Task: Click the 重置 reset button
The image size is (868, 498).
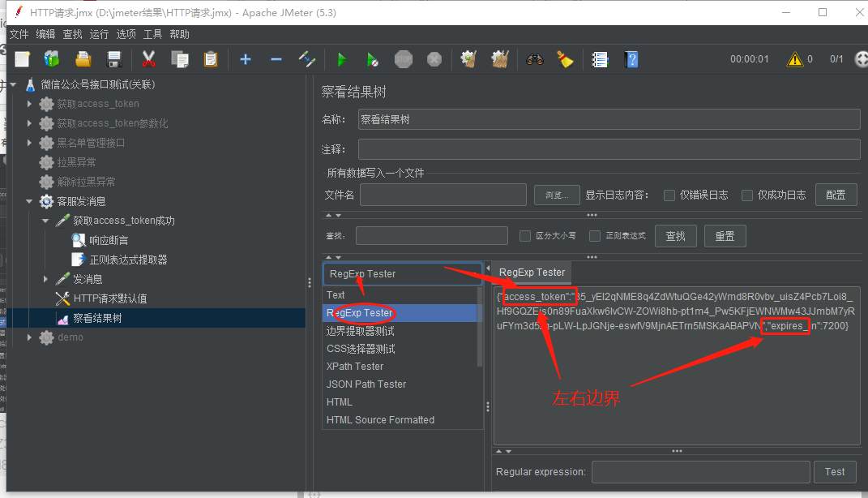Action: tap(725, 236)
